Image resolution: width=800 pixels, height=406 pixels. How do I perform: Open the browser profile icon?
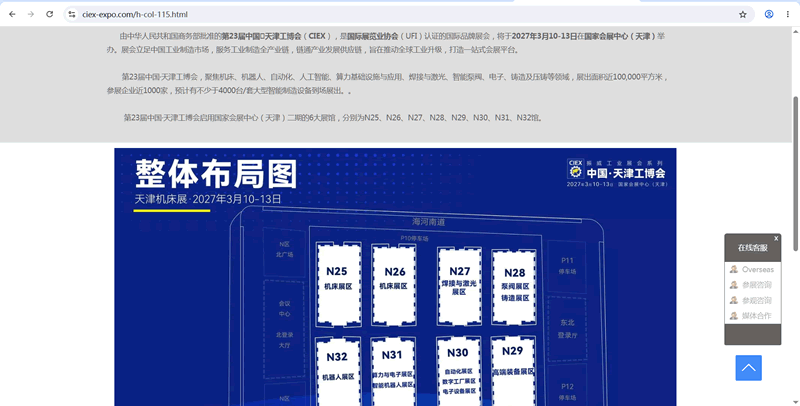coord(769,14)
